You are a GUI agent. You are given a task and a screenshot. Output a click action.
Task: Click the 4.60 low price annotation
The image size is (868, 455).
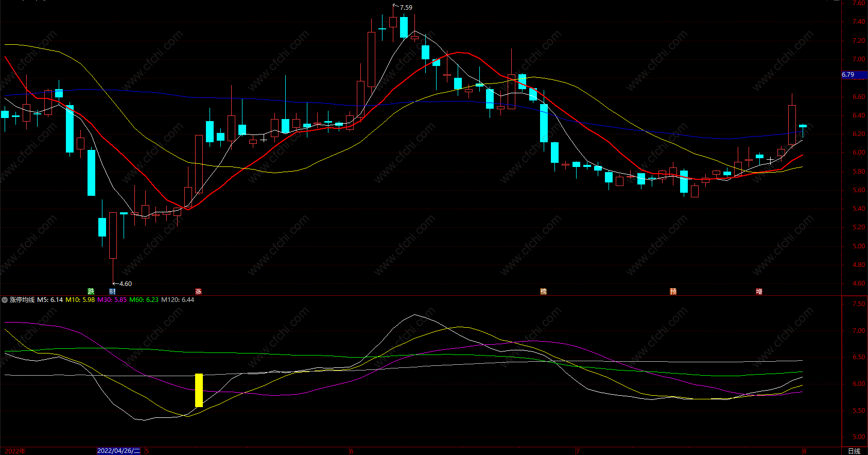[125, 284]
